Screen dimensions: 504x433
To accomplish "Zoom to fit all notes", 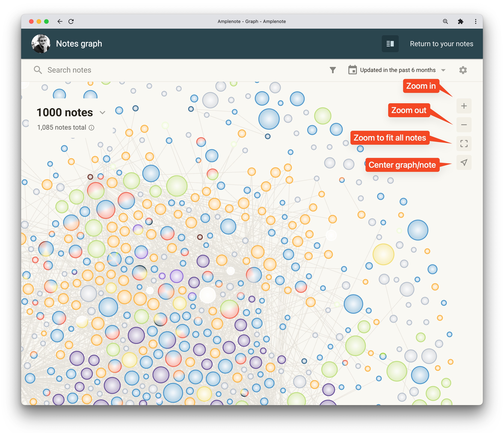I will pos(464,144).
